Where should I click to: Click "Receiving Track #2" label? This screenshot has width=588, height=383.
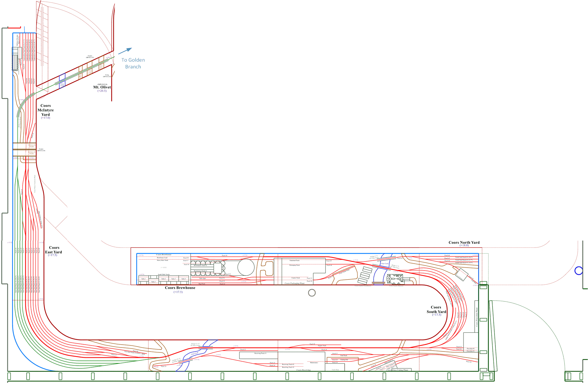tap(288, 364)
